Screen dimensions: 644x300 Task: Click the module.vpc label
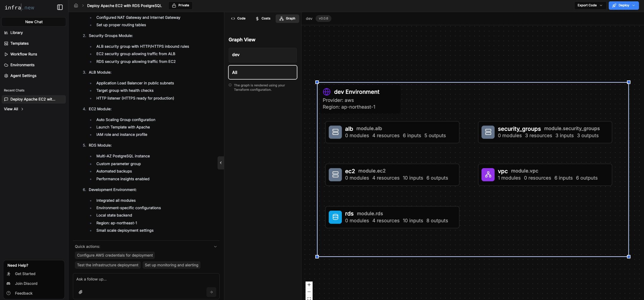[524, 171]
